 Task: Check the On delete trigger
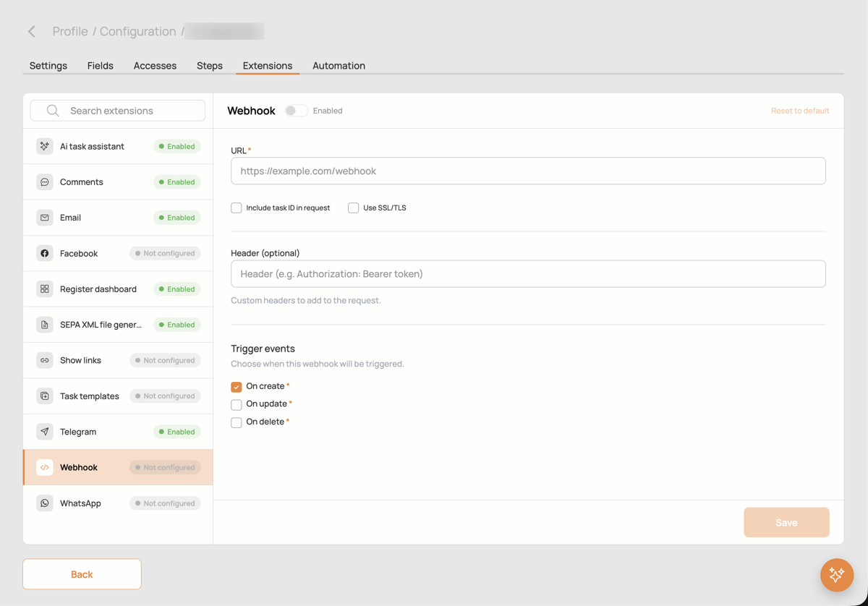237,422
